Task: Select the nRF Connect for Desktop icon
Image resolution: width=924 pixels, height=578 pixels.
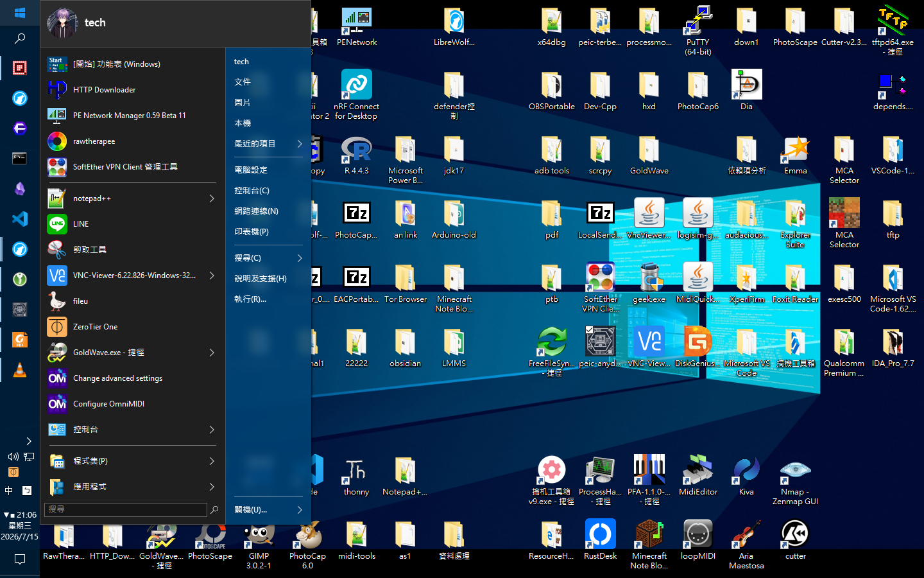Action: point(357,94)
